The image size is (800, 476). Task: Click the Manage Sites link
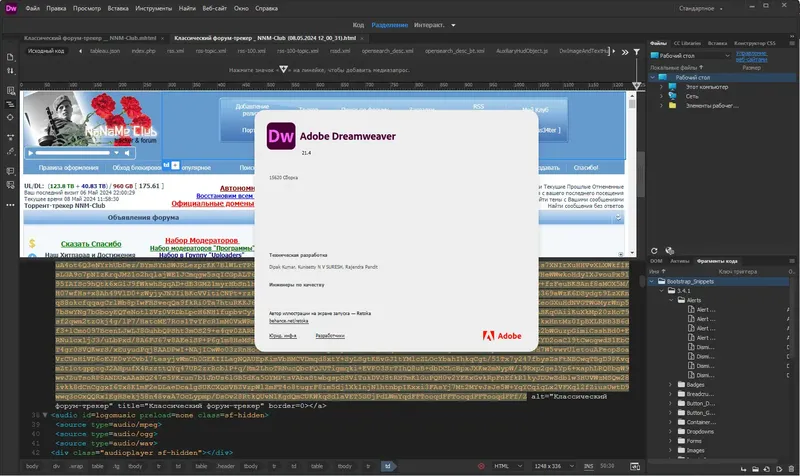[x=752, y=56]
